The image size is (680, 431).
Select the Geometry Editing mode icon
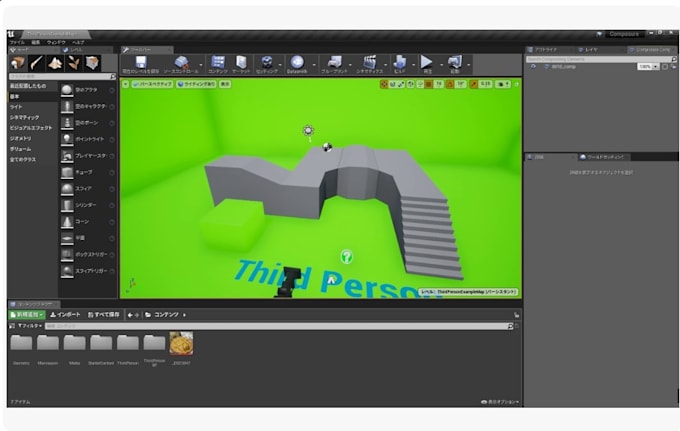point(92,63)
